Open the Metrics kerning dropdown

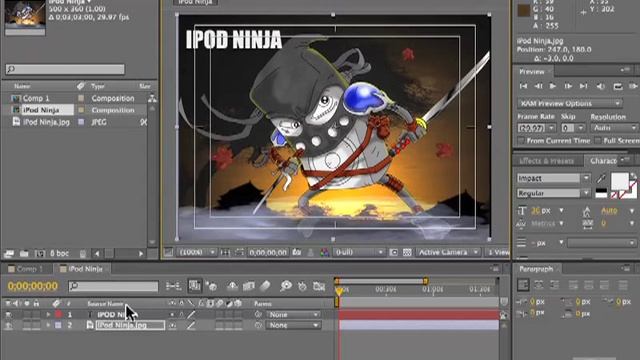click(561, 224)
